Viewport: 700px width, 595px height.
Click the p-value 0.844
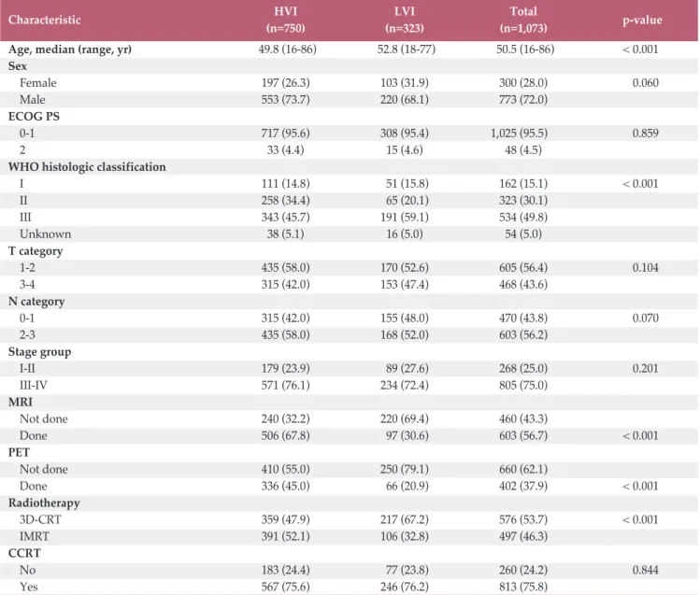coord(646,570)
